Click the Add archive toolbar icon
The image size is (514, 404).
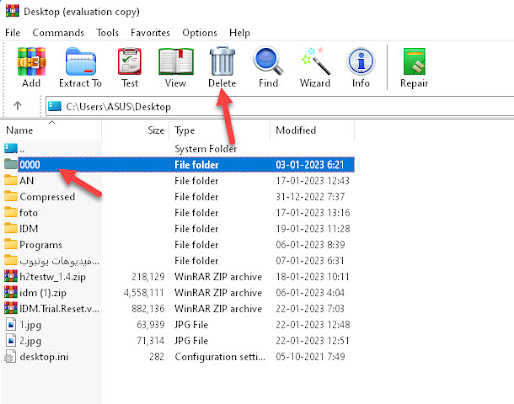point(31,67)
